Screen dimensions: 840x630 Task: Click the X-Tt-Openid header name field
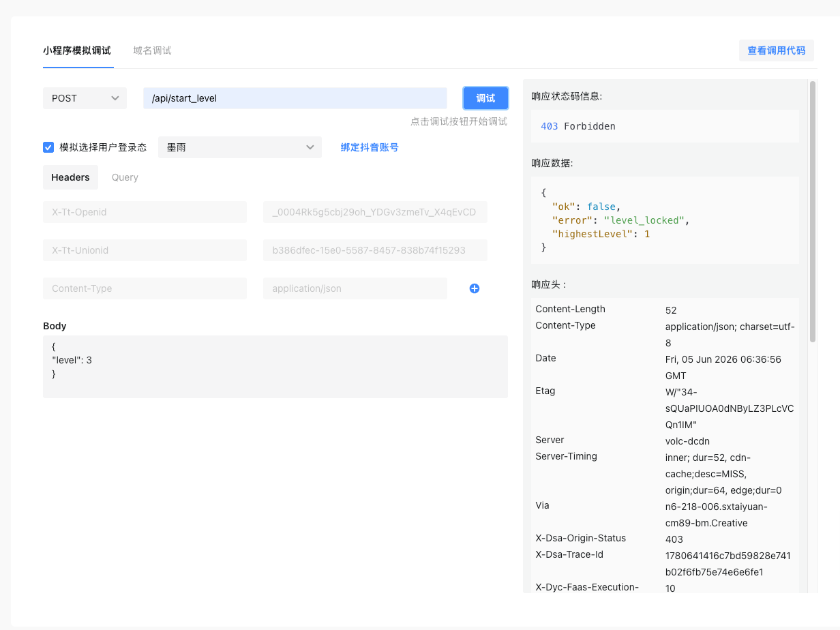click(x=145, y=212)
